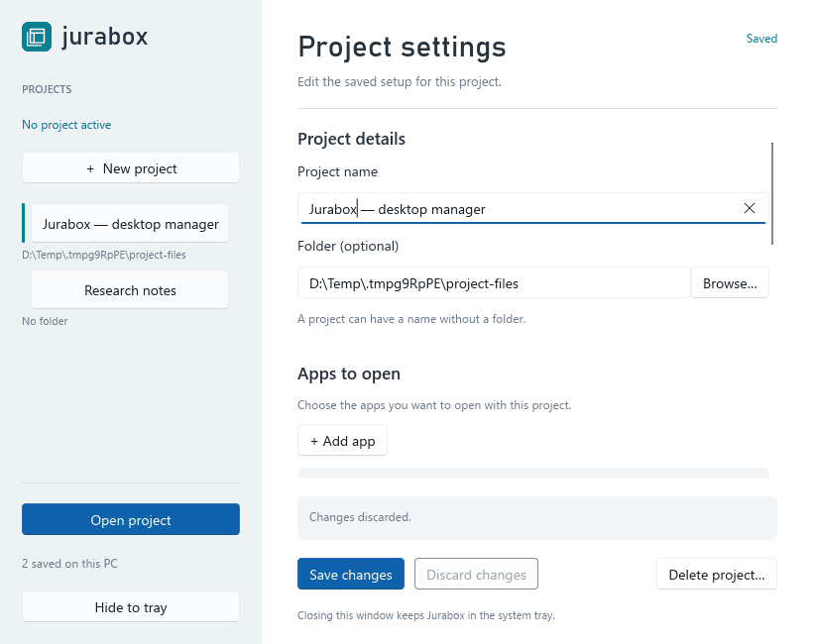
Task: Click the 'Changes discarded.' message
Action: tap(360, 517)
